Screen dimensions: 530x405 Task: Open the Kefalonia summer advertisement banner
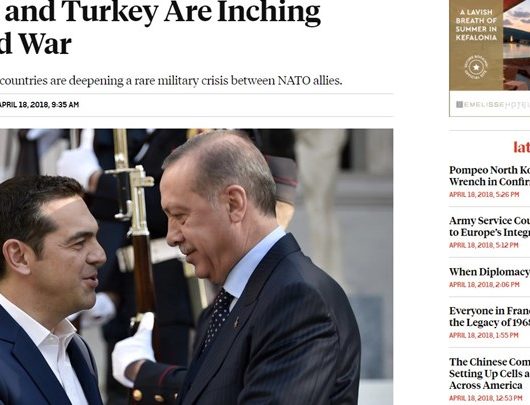(489, 58)
